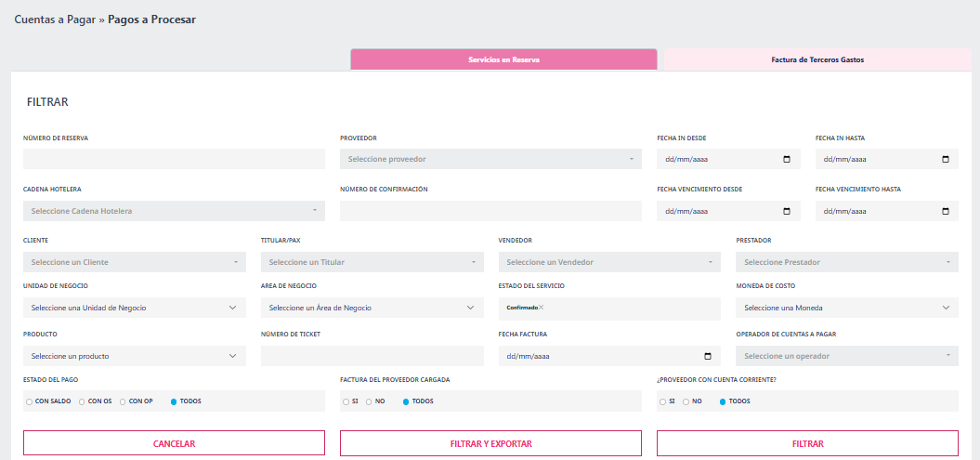
Task: Open calendar picker for Fecha Vencimiento Hasta
Action: [945, 211]
